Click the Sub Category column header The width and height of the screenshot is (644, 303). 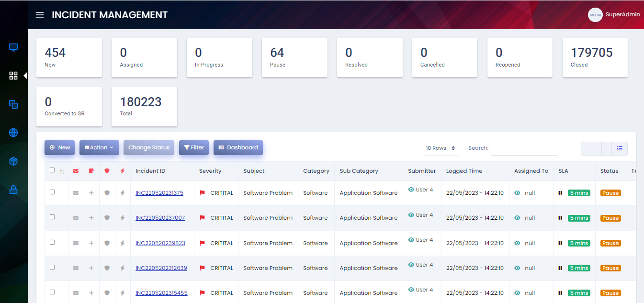click(x=359, y=171)
